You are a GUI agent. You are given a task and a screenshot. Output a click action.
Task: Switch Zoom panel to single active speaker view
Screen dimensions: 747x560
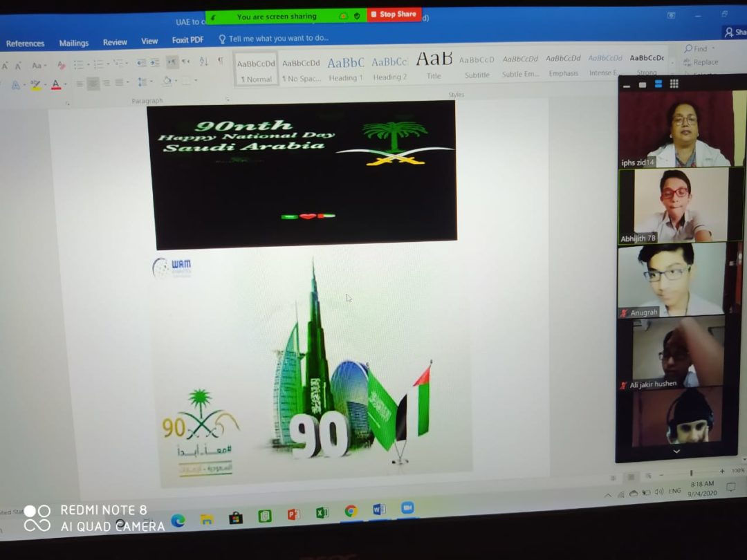(x=642, y=85)
